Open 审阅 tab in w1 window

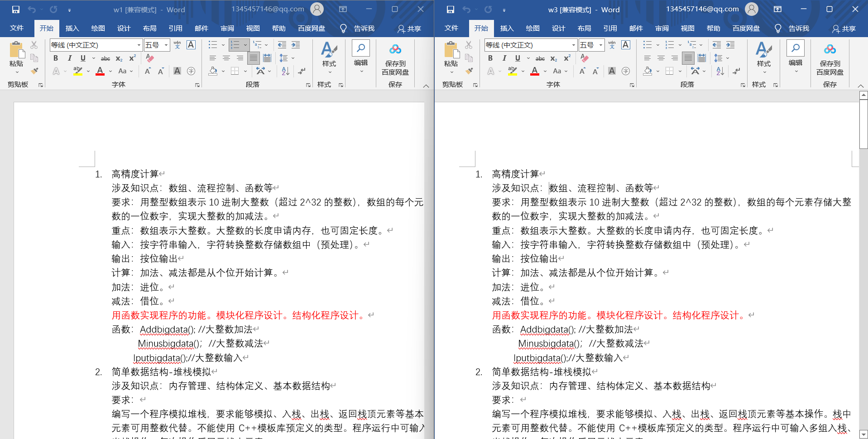227,28
